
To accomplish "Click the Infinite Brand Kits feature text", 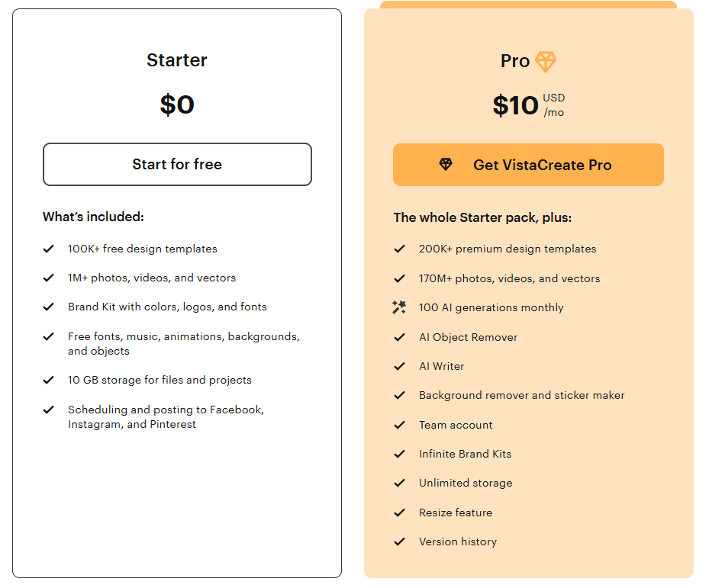I will 465,454.
